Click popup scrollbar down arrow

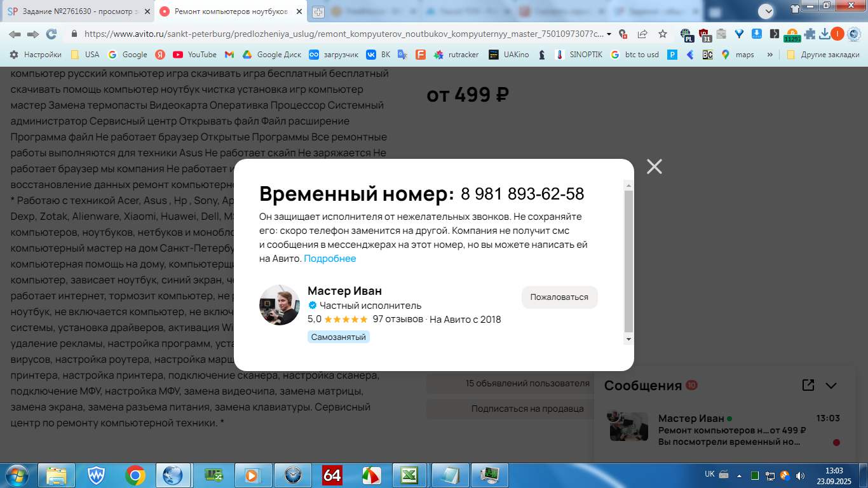pyautogui.click(x=628, y=339)
